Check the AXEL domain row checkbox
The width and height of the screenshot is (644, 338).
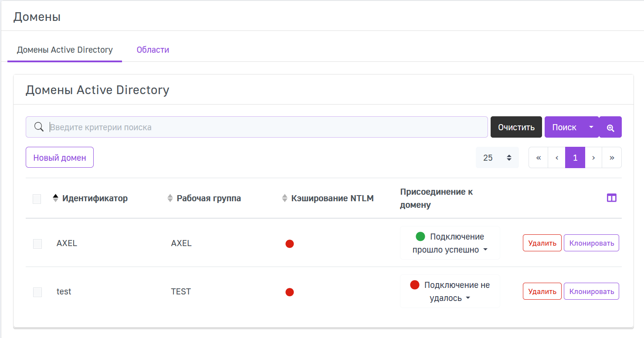pos(37,244)
